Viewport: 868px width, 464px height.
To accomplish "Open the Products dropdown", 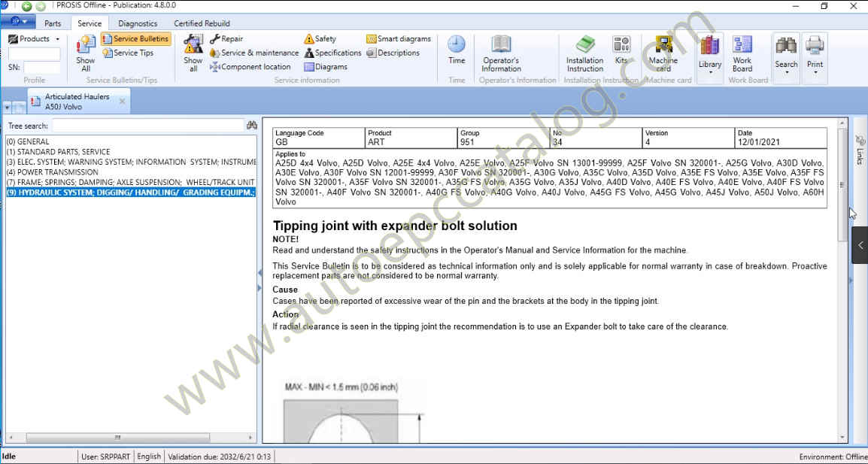I will pyautogui.click(x=34, y=39).
